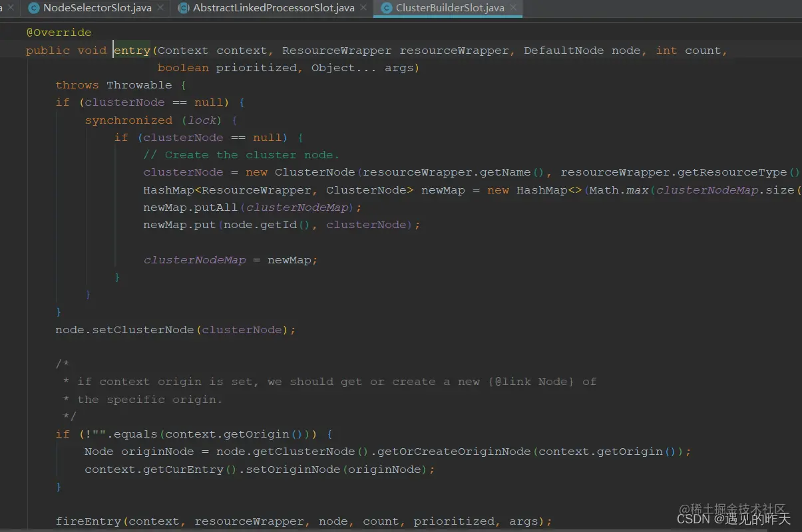Viewport: 802px width, 532px height.
Task: Click the class icon on NodeSelectorSlot.java tab
Action: click(x=34, y=8)
